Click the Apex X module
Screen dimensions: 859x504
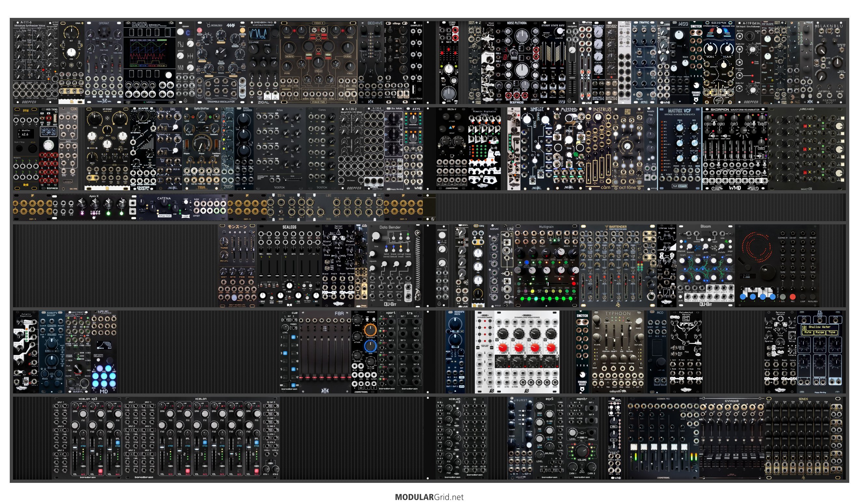(94, 207)
